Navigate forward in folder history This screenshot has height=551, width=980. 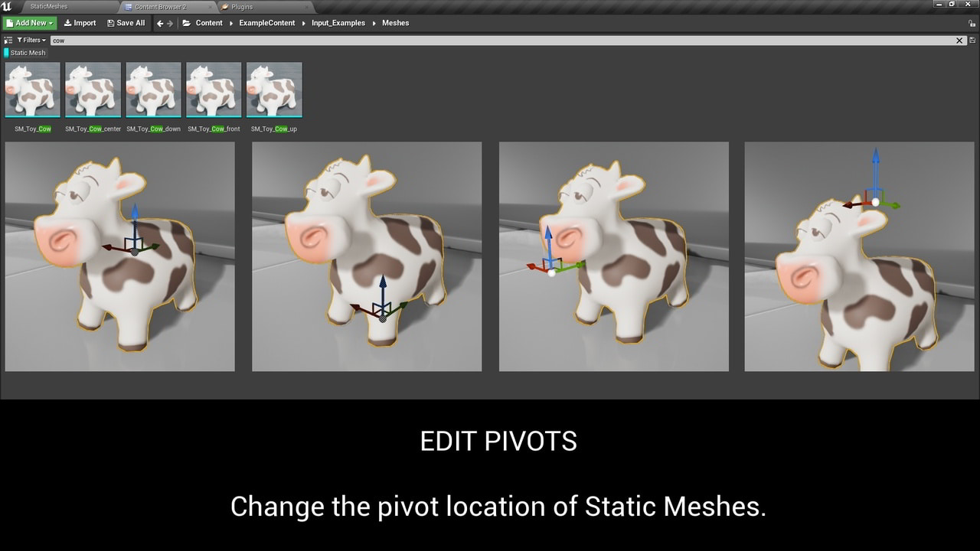[170, 23]
